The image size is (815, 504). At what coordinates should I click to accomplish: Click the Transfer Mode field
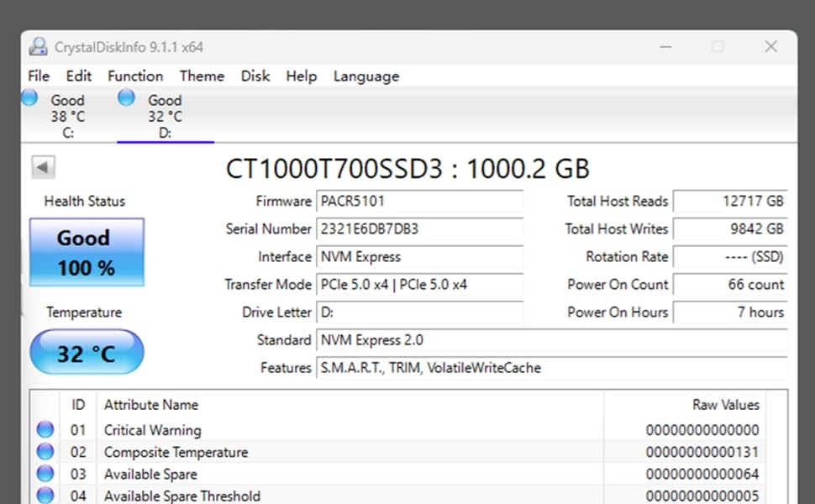pos(420,284)
